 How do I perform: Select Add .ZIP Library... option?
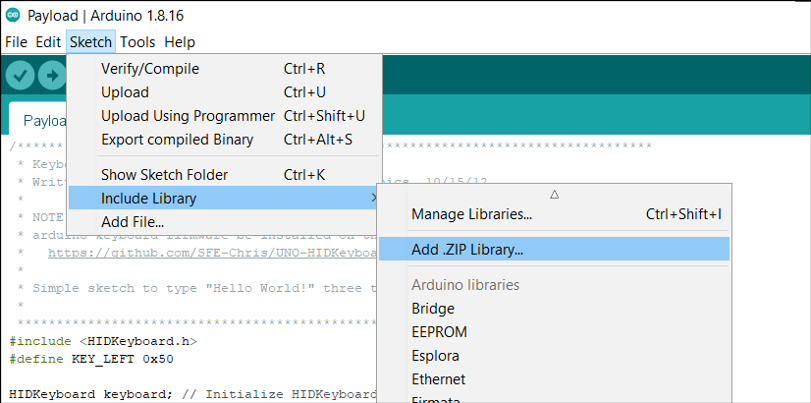pyautogui.click(x=554, y=249)
